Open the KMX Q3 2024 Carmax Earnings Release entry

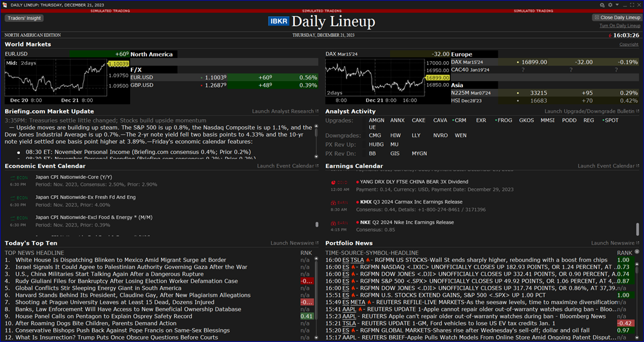pos(411,202)
